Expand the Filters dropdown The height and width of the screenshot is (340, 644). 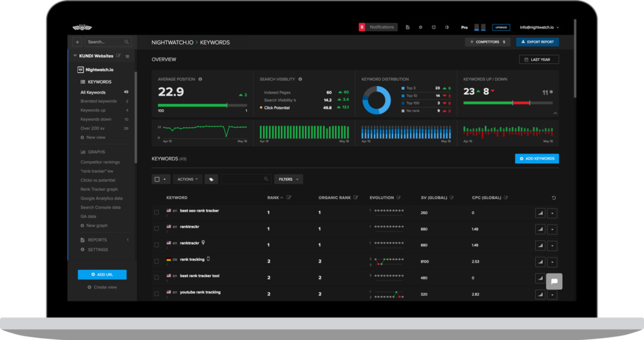coord(288,179)
